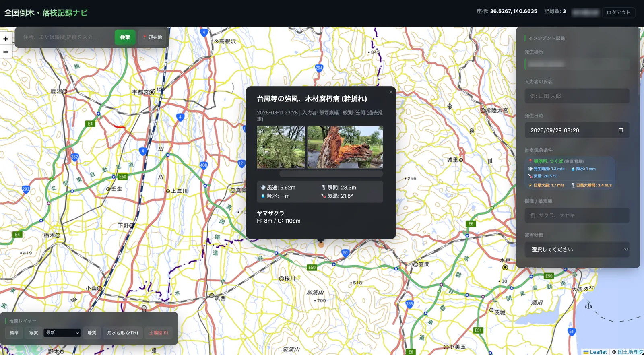Click the 検索 search button
The image size is (644, 355).
tap(125, 37)
